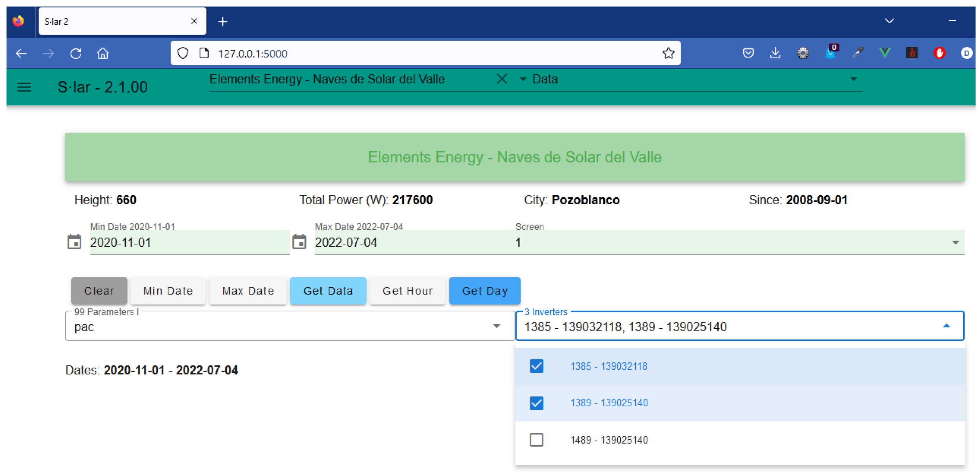Uncheck inverter 1389 - 139025140
Screen dimensions: 980x474
point(536,403)
